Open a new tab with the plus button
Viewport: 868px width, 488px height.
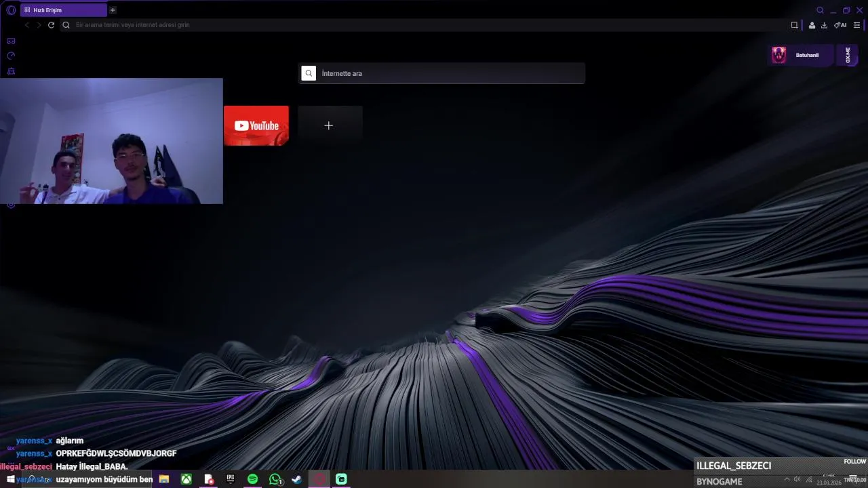pyautogui.click(x=113, y=10)
